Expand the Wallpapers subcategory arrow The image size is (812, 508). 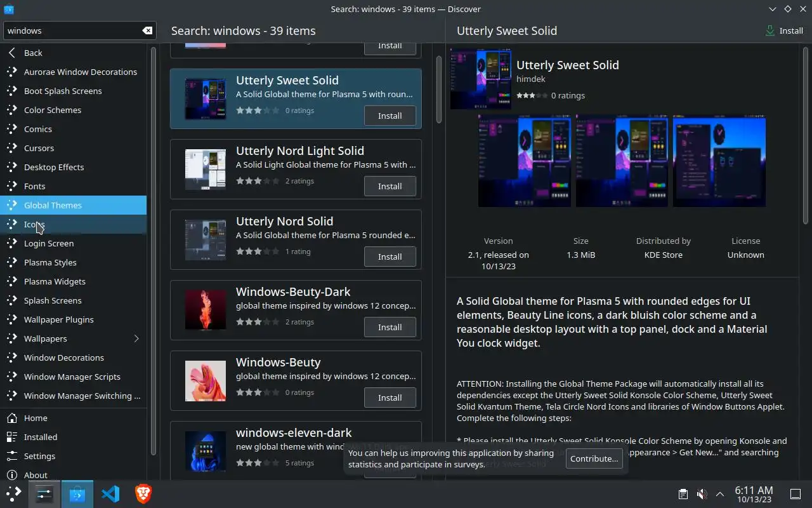(136, 338)
